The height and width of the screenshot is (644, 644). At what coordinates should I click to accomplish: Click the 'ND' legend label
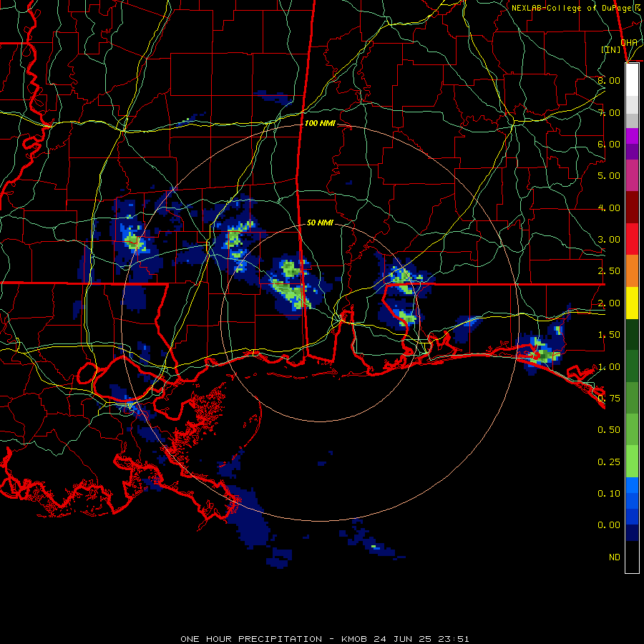pyautogui.click(x=615, y=557)
